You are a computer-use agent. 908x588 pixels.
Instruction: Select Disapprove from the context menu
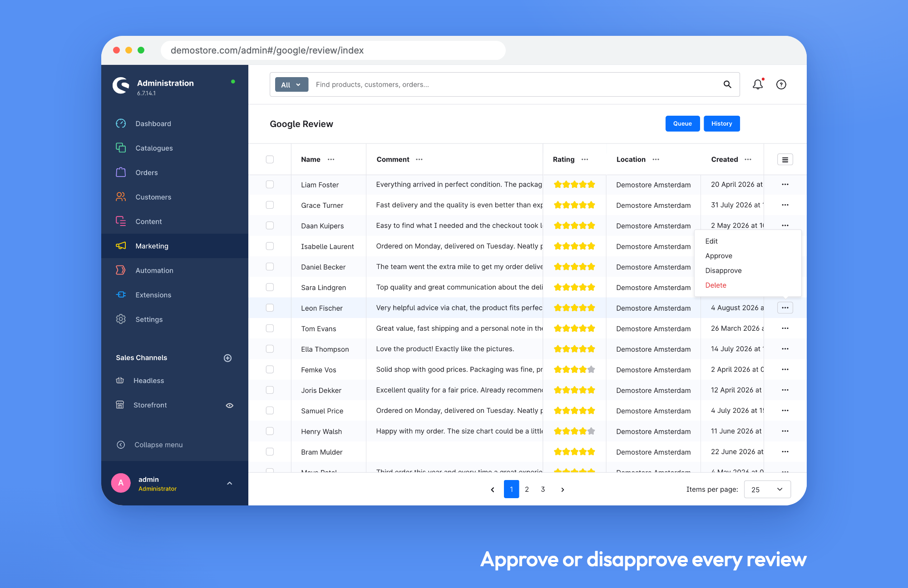[723, 271]
